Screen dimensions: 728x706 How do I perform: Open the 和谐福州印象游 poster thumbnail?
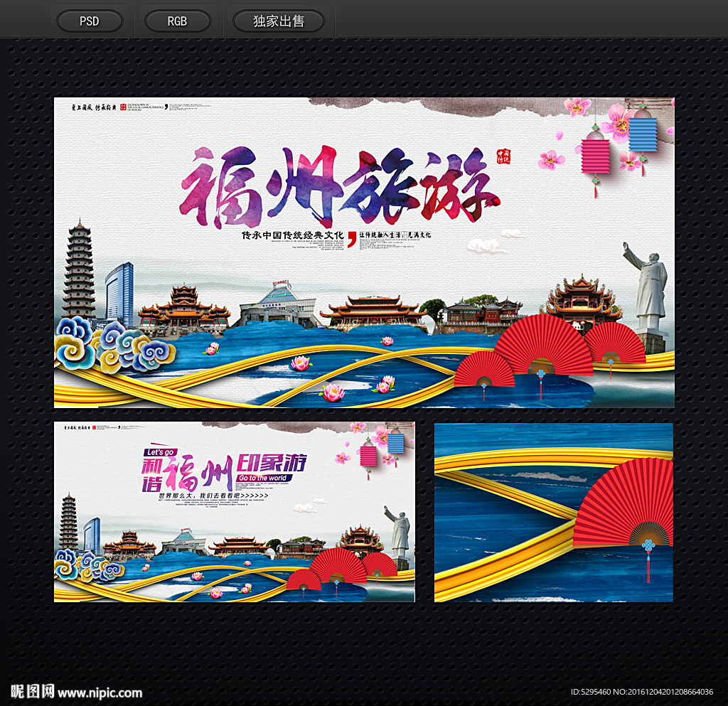pos(235,511)
